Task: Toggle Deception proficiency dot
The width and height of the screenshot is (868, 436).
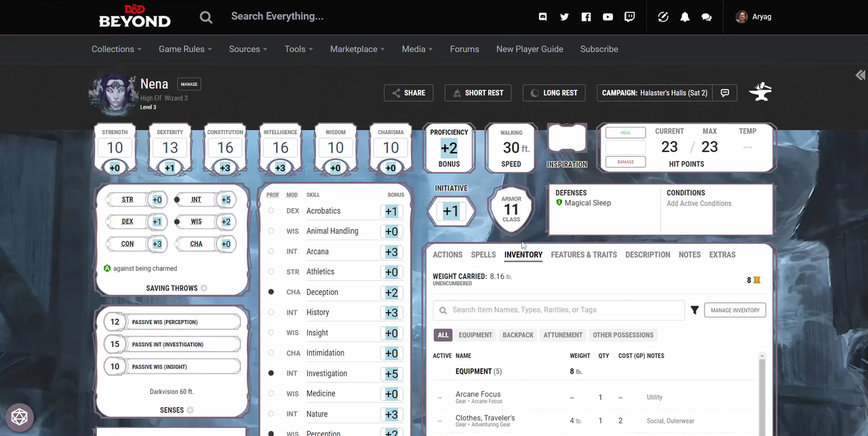Action: pyautogui.click(x=271, y=292)
